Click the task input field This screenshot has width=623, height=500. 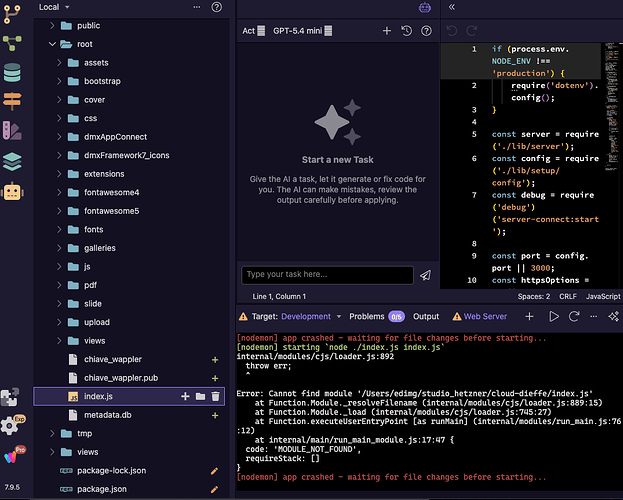pyautogui.click(x=327, y=275)
